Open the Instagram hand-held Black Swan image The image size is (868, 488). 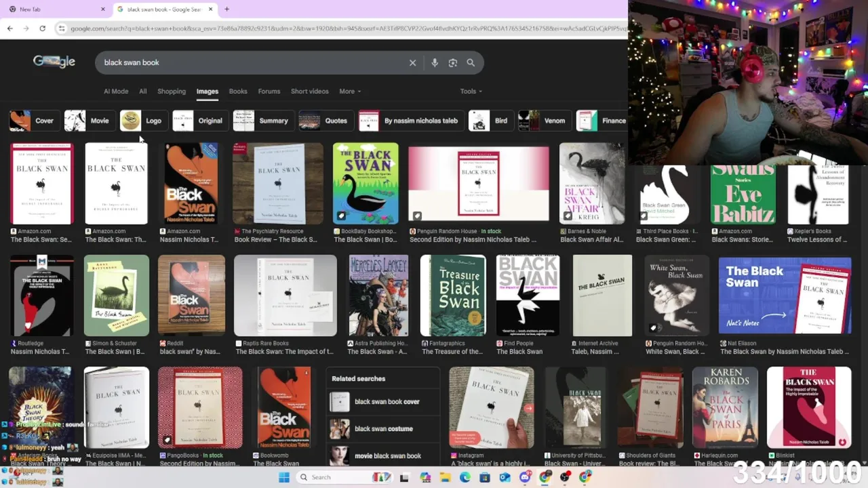(x=492, y=408)
